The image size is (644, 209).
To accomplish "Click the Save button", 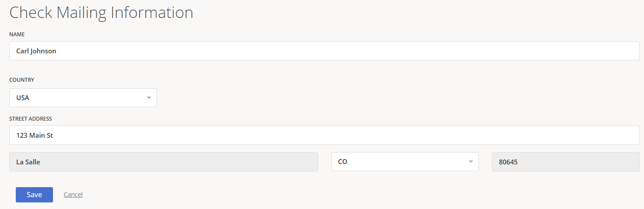I will click(34, 195).
